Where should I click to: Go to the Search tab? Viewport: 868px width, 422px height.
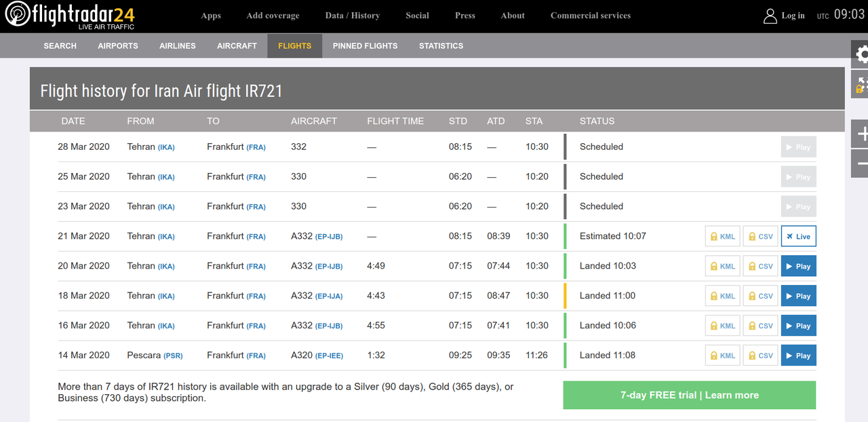60,46
